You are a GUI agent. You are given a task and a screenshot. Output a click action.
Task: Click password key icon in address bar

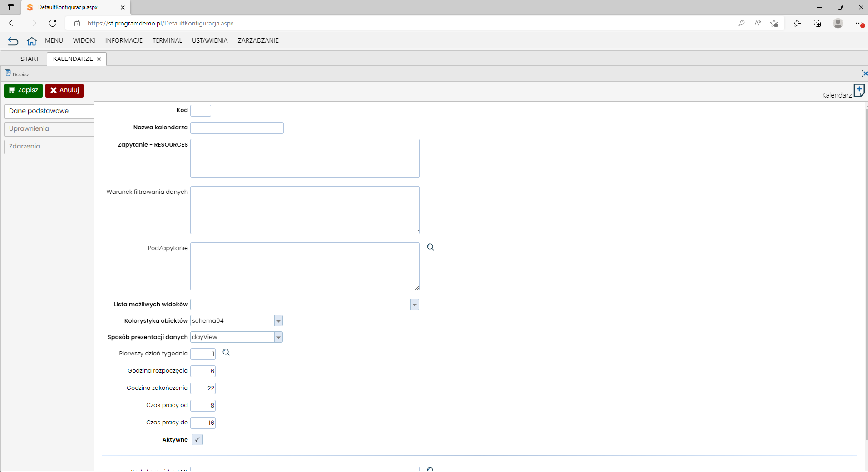[741, 23]
